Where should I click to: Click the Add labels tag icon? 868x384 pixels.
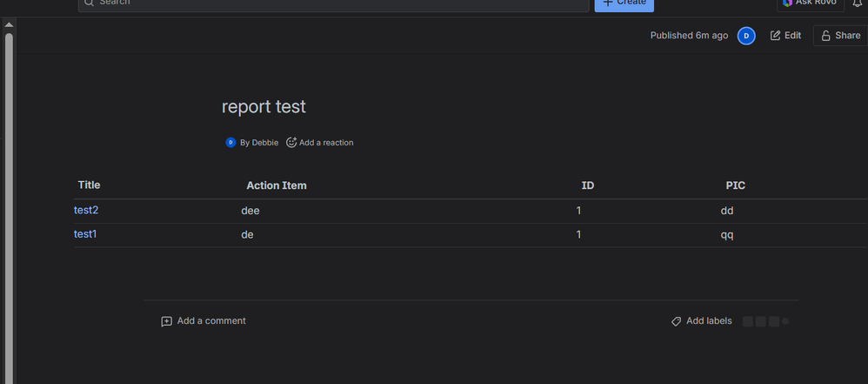tap(676, 321)
